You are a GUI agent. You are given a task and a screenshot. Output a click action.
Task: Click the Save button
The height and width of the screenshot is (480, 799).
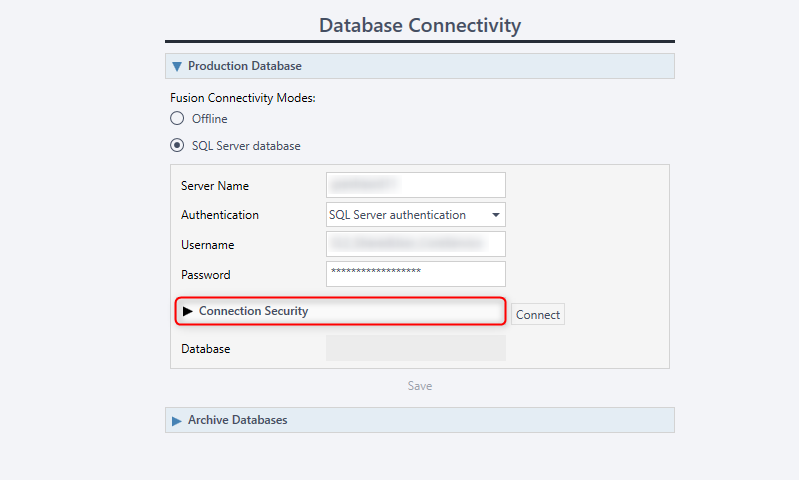[x=420, y=386]
